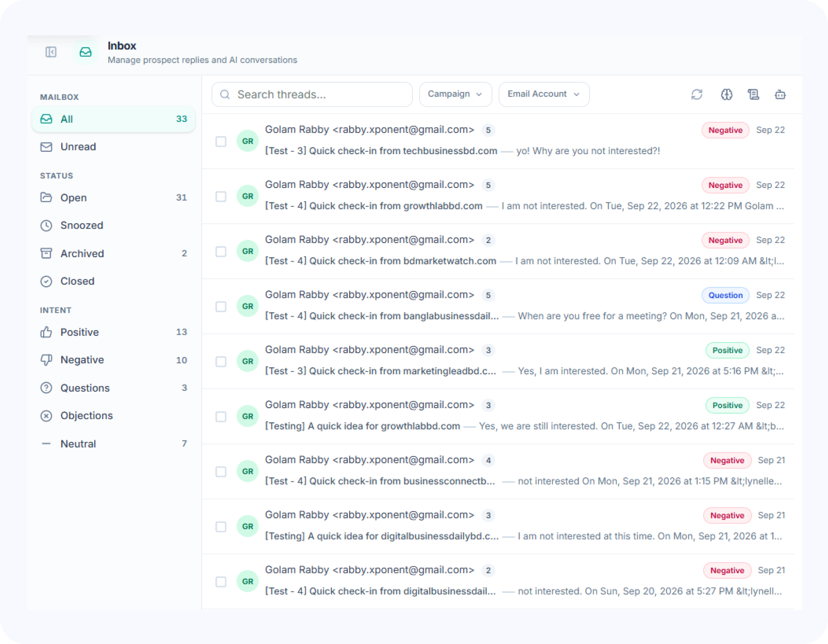Click GR avatar on techbusinessbd.com thread
The width and height of the screenshot is (828, 644).
point(248,141)
